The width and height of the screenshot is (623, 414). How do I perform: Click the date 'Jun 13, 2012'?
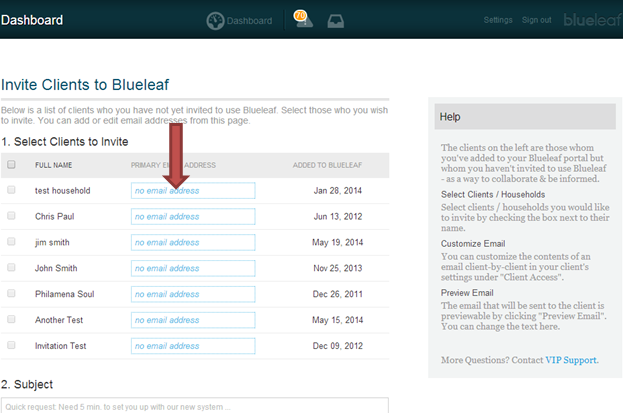[x=338, y=217]
